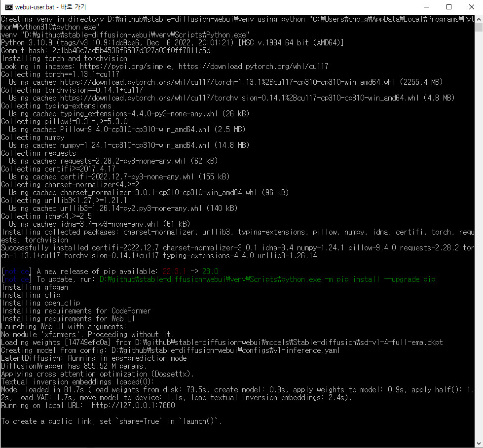Viewport: 483px width, 448px height.
Task: Open the console window system menu icon
Action: coord(8,7)
